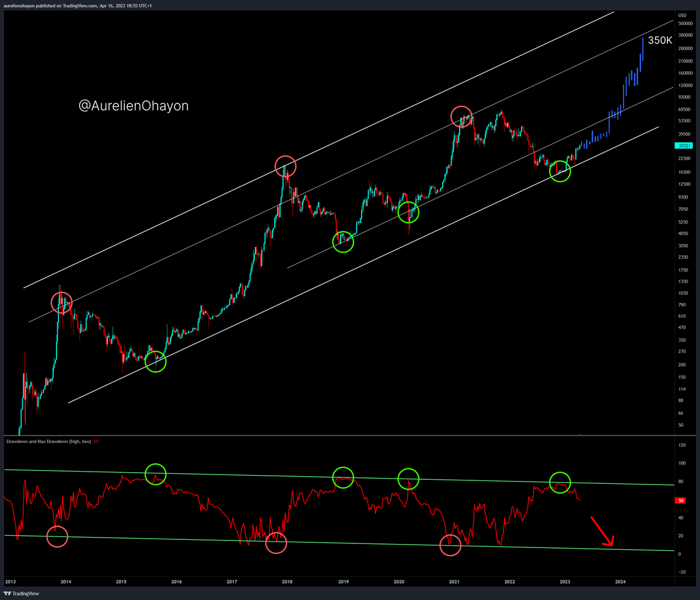Click the 1030 price axis label
This screenshot has height=600, width=700.
(683, 293)
